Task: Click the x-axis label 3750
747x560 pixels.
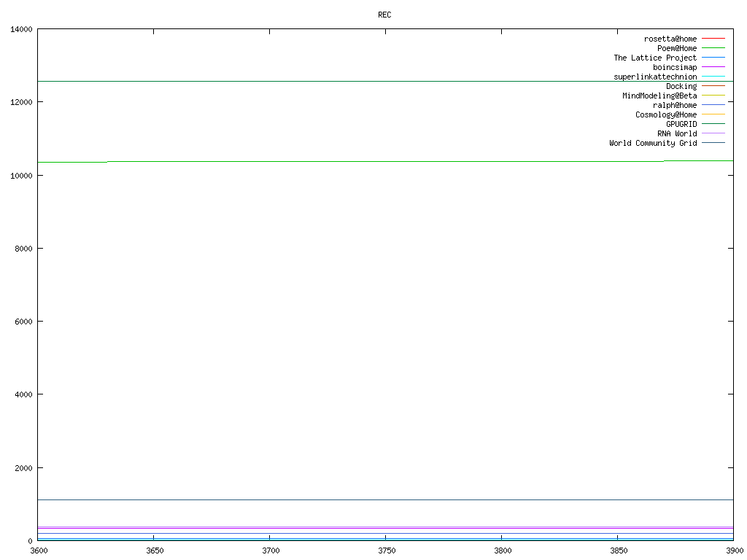Action: (387, 551)
